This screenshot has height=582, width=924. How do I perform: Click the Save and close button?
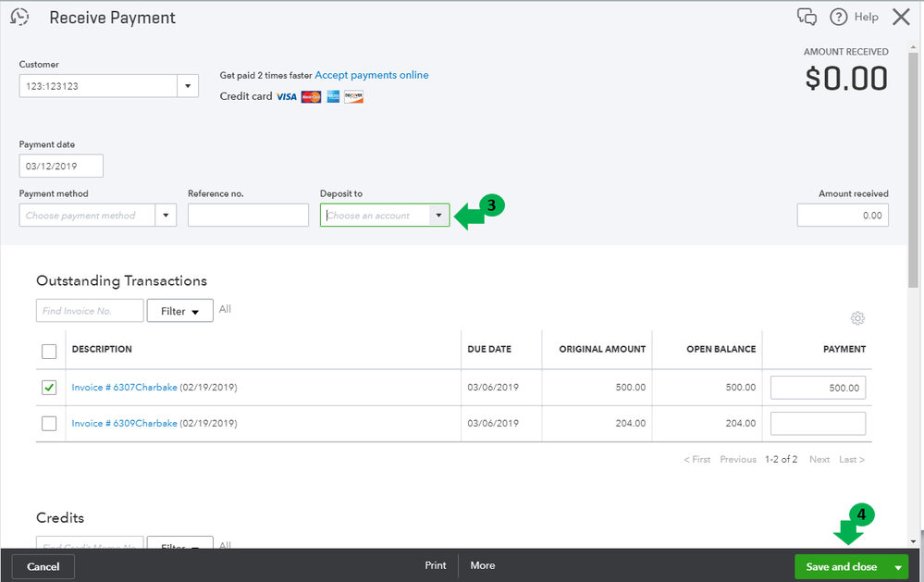[842, 567]
